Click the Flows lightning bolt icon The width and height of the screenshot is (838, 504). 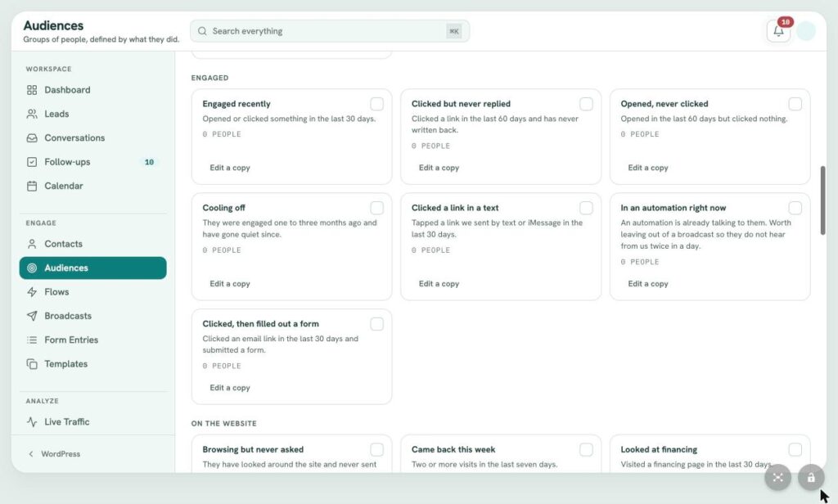click(32, 292)
